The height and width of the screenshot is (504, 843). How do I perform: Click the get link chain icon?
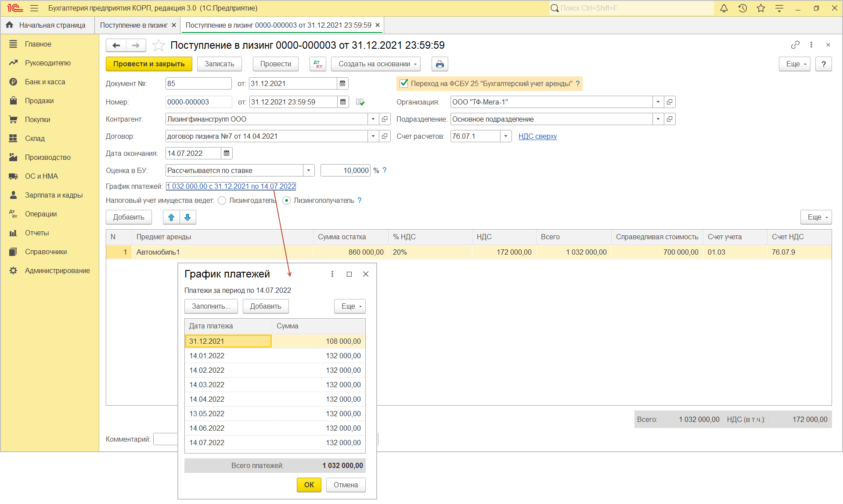coord(795,45)
